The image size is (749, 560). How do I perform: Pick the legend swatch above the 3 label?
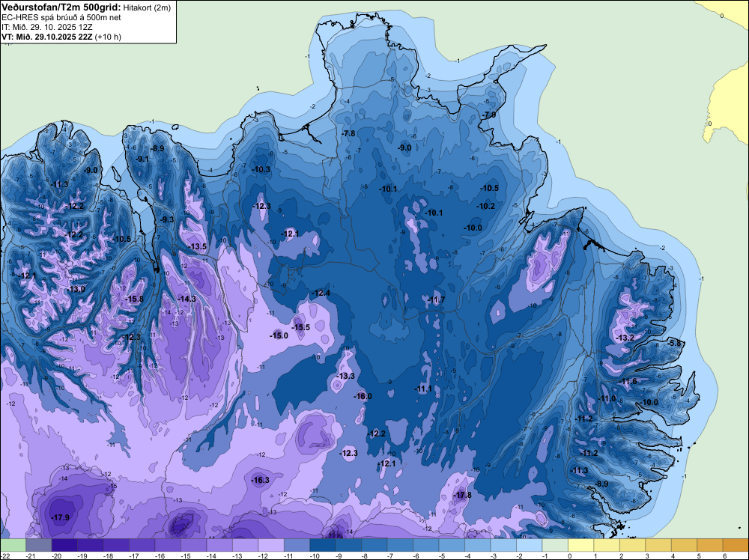658,545
